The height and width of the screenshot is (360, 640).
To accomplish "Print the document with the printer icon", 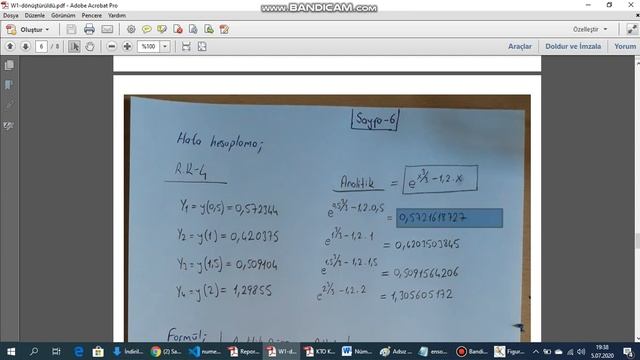I will point(89,29).
